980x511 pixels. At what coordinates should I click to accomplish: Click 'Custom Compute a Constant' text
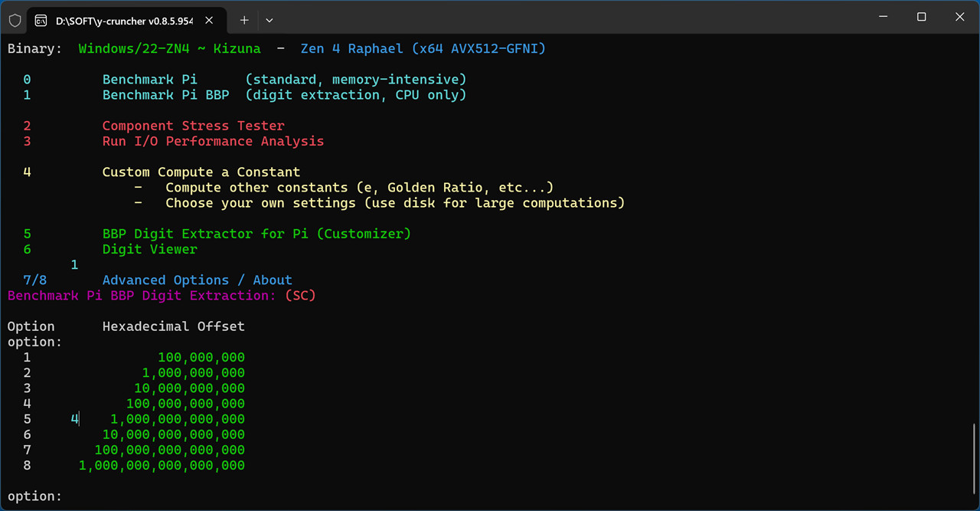coord(201,172)
